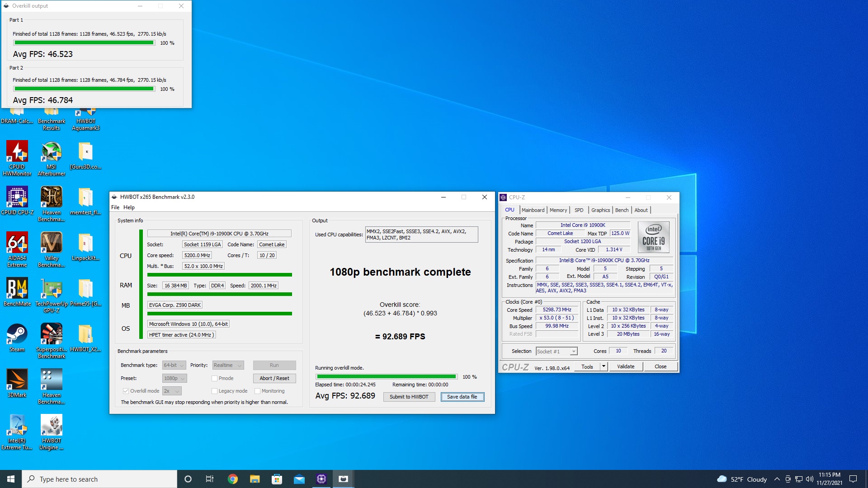
Task: Click Save data file button
Action: click(x=462, y=397)
